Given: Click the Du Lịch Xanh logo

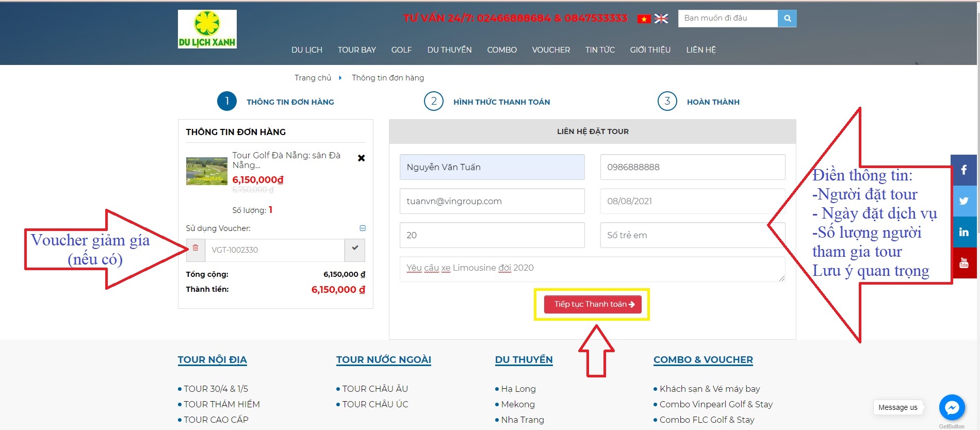Looking at the screenshot, I should 207,29.
